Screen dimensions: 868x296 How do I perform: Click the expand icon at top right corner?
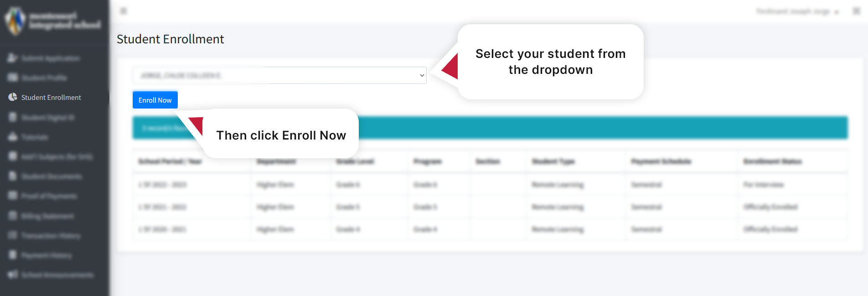[x=857, y=10]
